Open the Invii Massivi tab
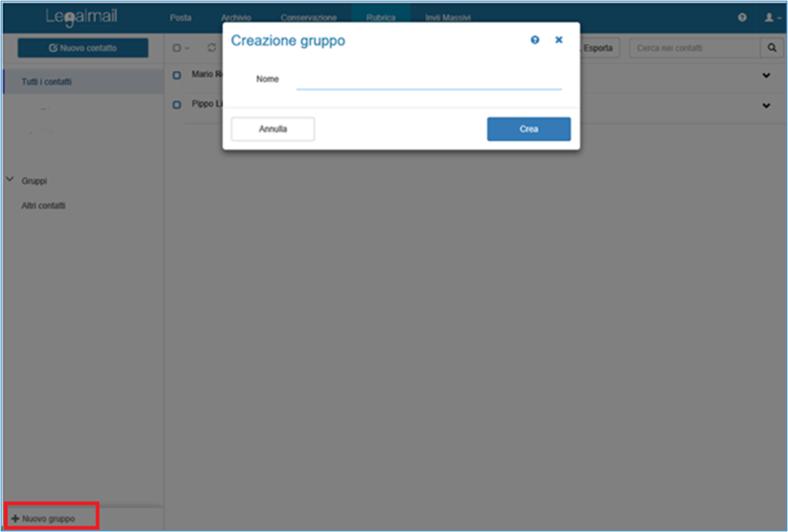Viewport: 788px width, 532px height. [x=448, y=17]
